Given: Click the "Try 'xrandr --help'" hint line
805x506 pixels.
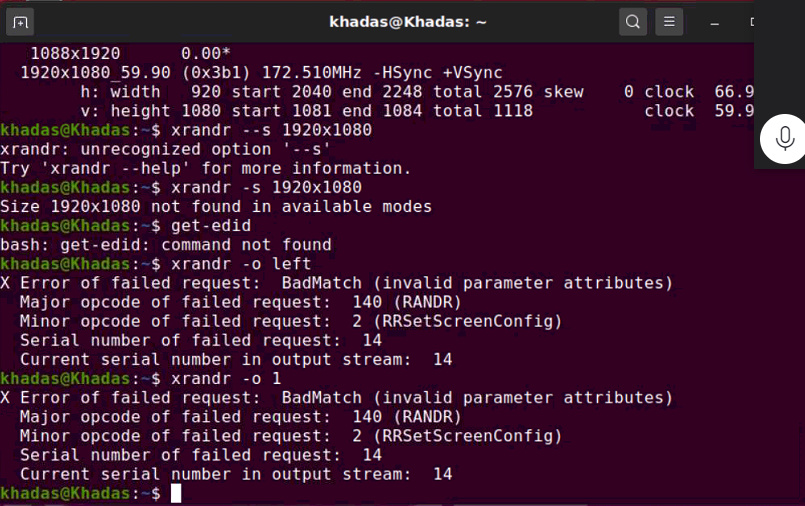Looking at the screenshot, I should point(205,168).
